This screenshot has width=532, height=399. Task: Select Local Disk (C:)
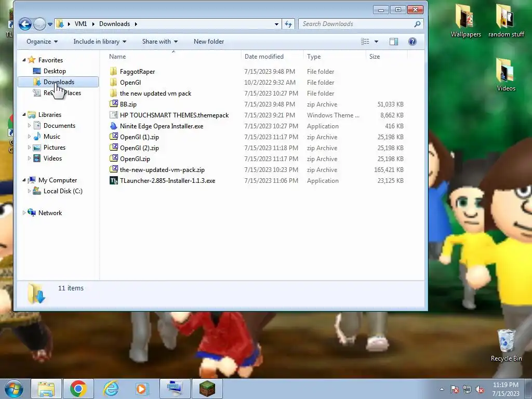point(63,191)
